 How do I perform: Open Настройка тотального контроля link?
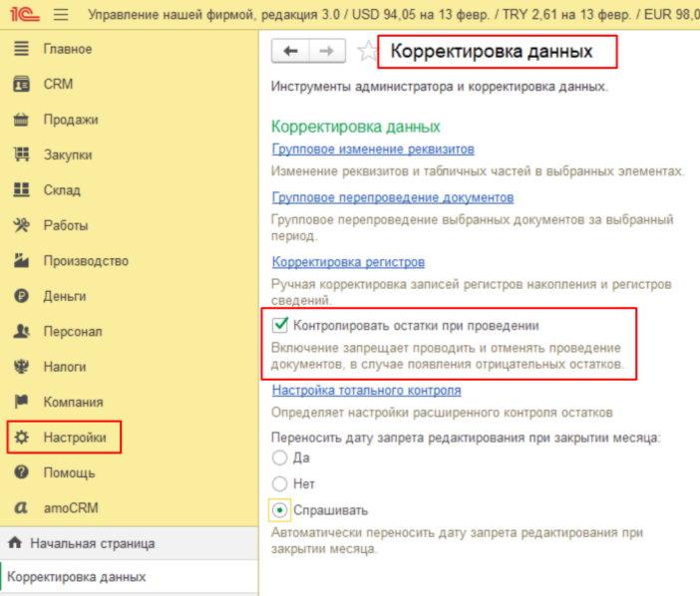(x=366, y=391)
